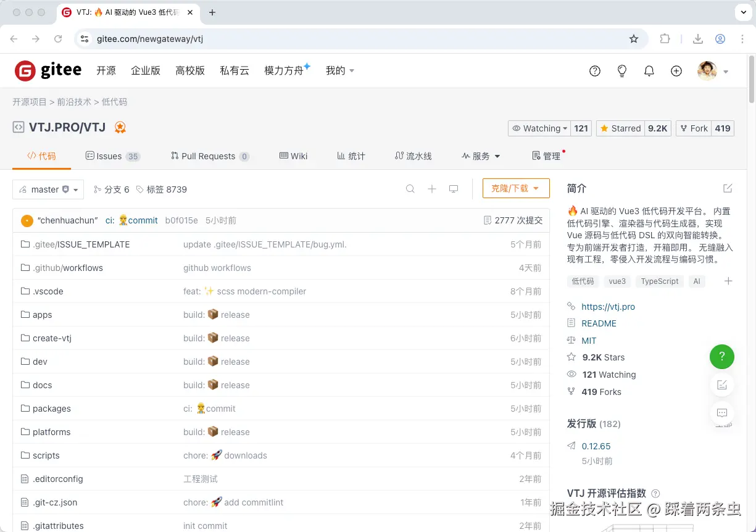756x532 pixels.
Task: Add a topic tag with plus icon
Action: 728,281
